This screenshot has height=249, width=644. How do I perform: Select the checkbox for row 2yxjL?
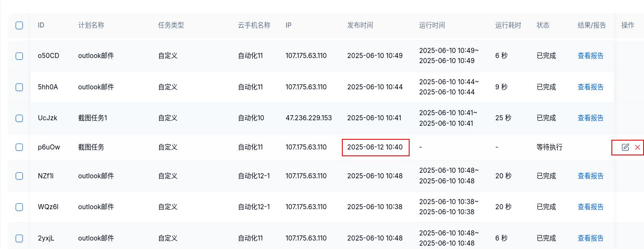[x=19, y=238]
